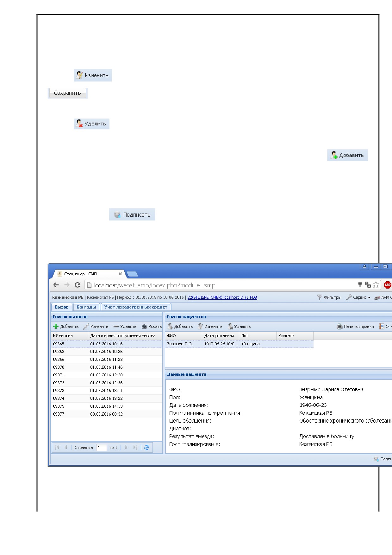Click the Диагноз column header
The width and height of the screenshot is (392, 555).
pyautogui.click(x=295, y=336)
